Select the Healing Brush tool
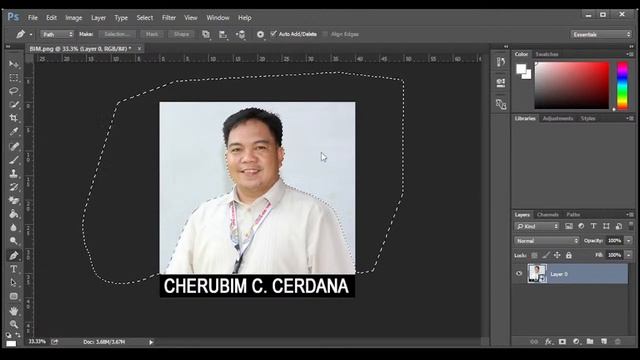Screen dimensions: 640x360 click(13, 146)
